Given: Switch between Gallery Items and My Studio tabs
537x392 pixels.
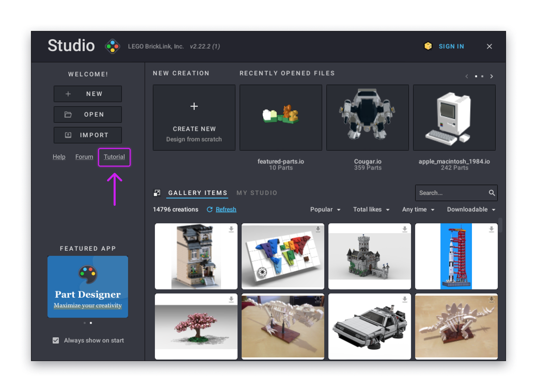Looking at the screenshot, I should [258, 192].
